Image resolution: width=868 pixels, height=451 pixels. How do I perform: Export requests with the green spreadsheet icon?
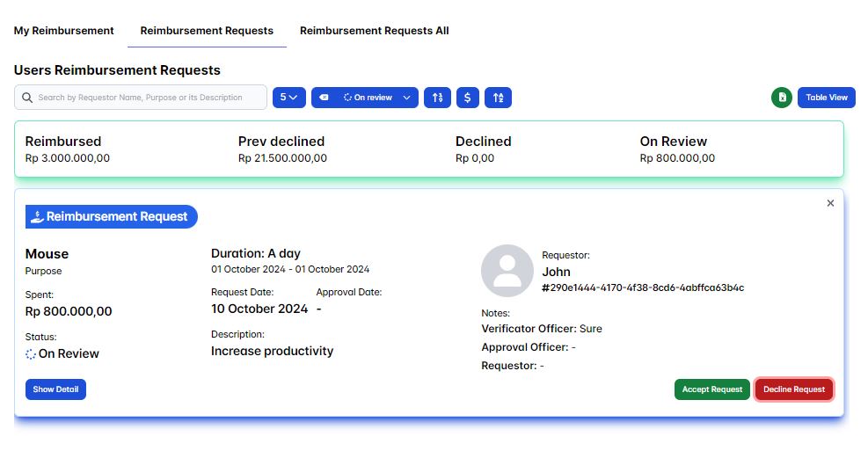coord(782,98)
